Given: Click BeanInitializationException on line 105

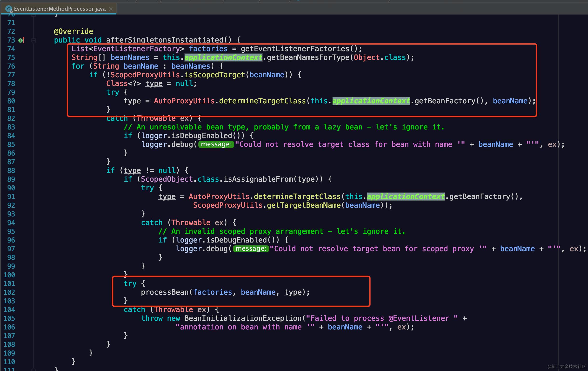Looking at the screenshot, I should pos(243,318).
